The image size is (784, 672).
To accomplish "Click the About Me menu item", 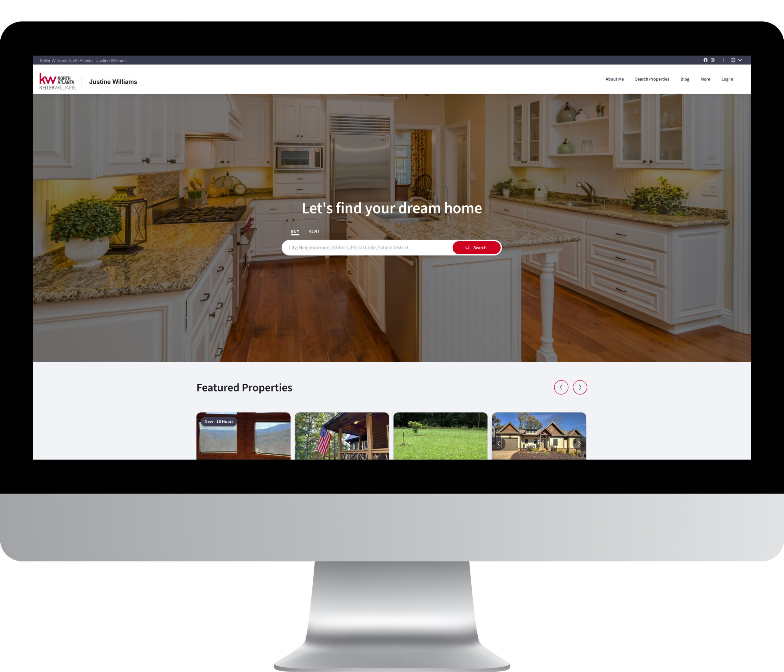I will coord(615,79).
